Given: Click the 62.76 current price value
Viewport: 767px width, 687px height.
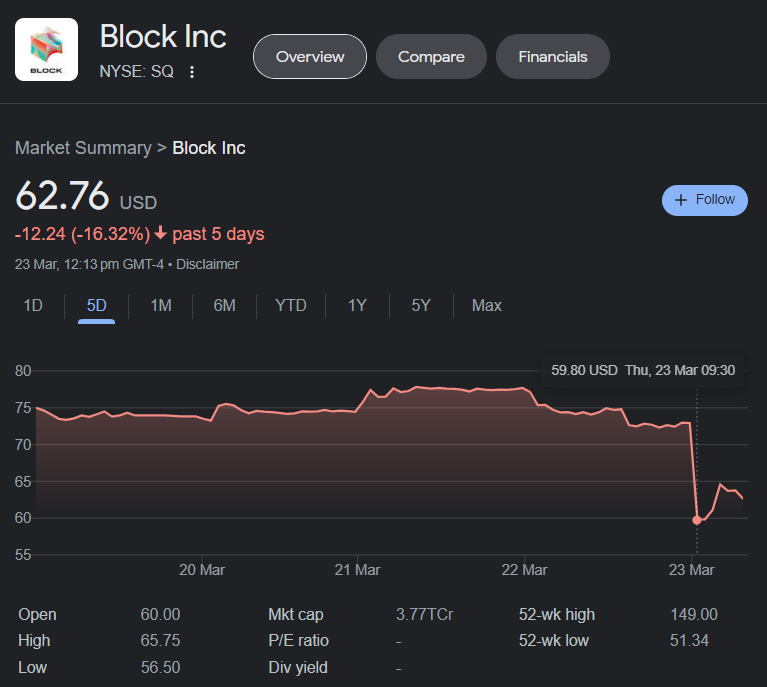Looking at the screenshot, I should pyautogui.click(x=62, y=195).
